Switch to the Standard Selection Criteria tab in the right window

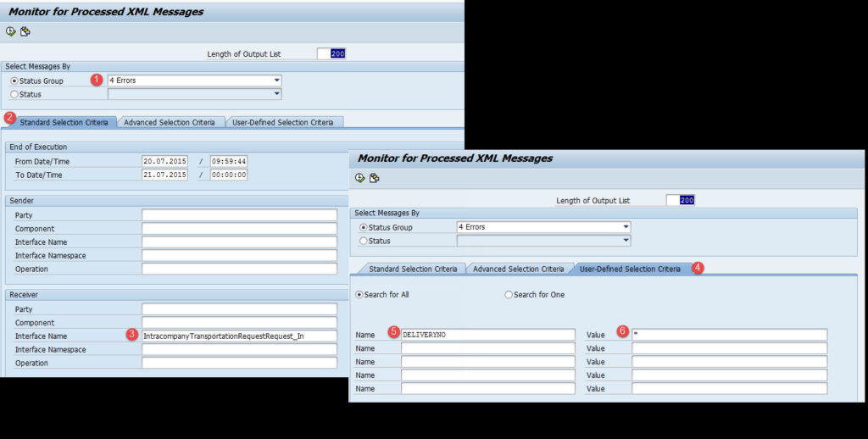pyautogui.click(x=413, y=269)
